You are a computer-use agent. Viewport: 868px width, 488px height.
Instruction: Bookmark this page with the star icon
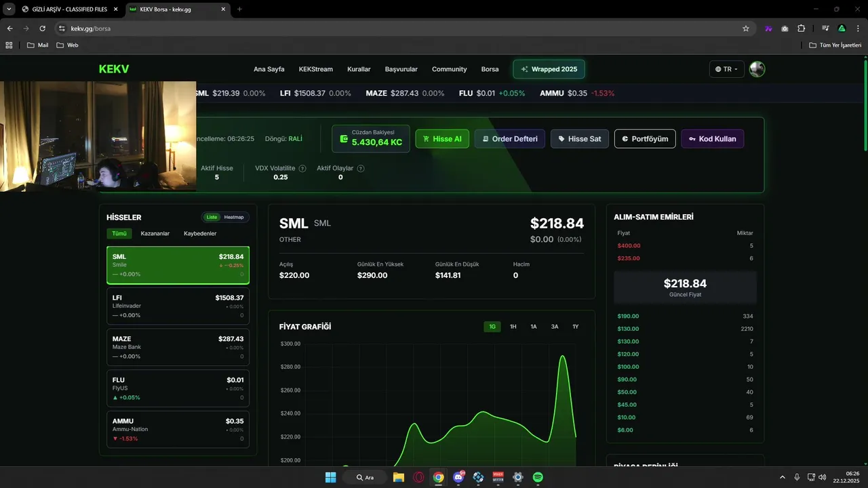coord(746,28)
